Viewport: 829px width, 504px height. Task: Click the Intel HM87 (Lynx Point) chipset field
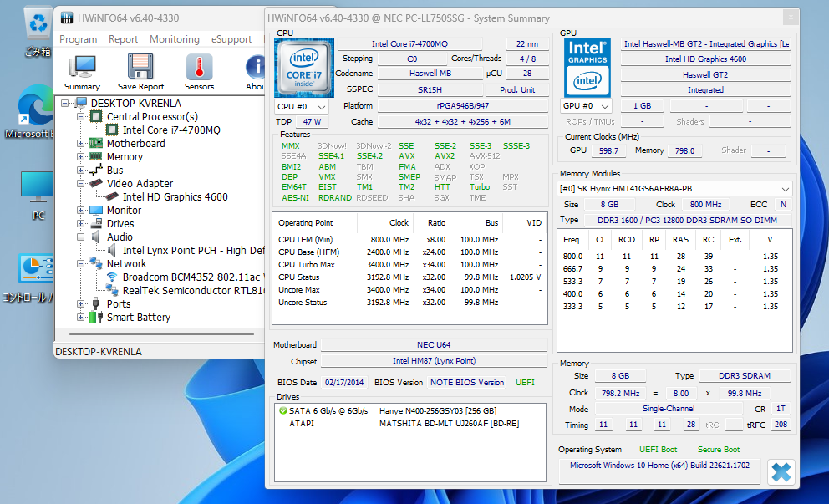(434, 361)
